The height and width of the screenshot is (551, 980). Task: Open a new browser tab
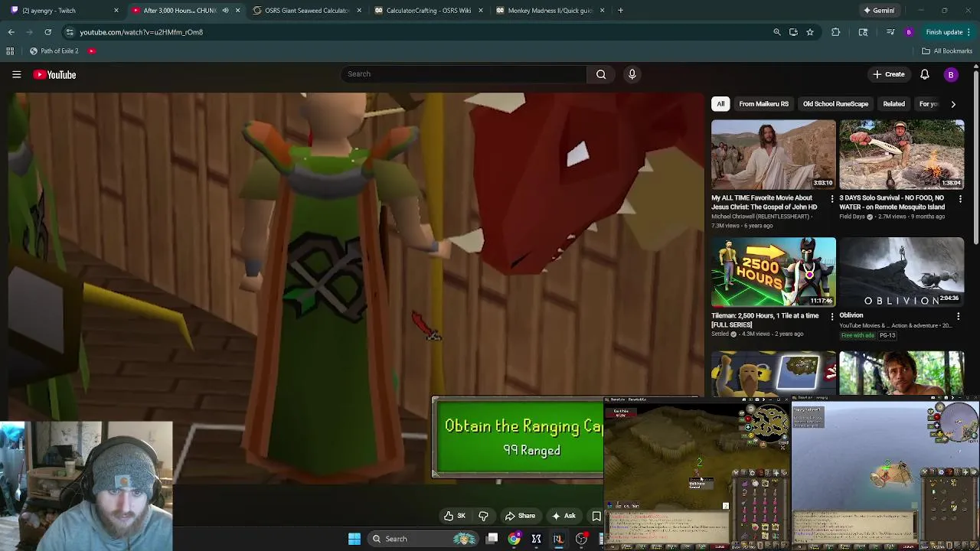tap(620, 11)
